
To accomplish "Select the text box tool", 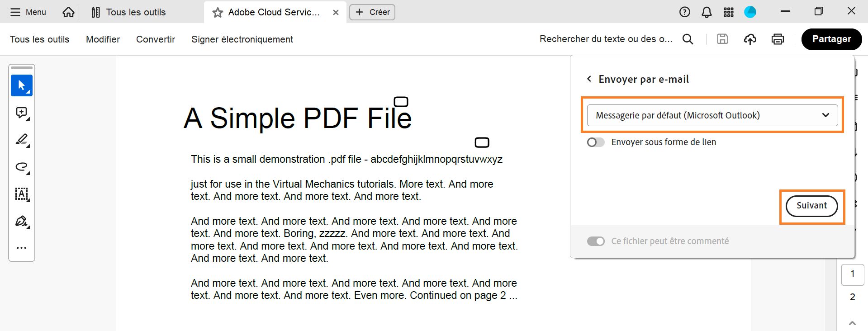I will [x=22, y=194].
